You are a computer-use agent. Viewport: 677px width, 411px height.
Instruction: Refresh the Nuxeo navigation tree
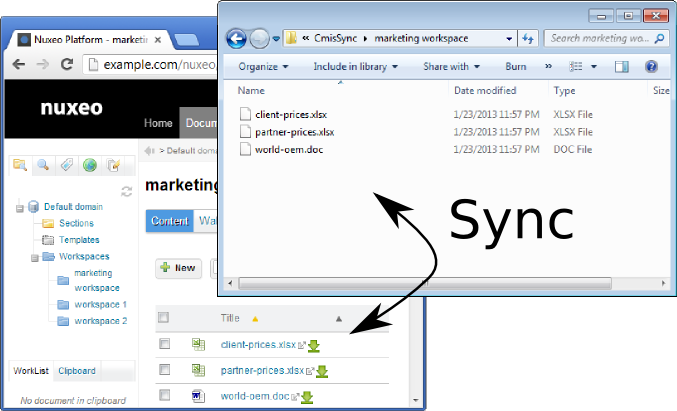click(126, 191)
